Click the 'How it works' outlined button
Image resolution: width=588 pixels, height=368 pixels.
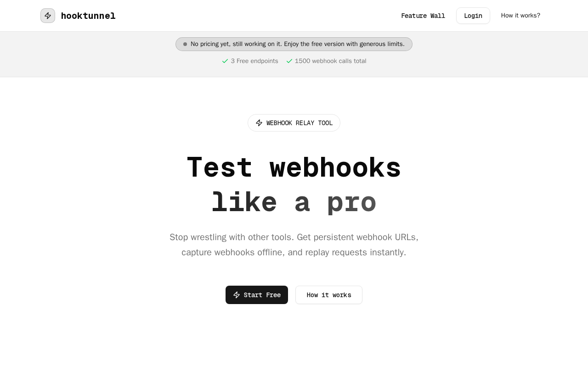pos(329,295)
